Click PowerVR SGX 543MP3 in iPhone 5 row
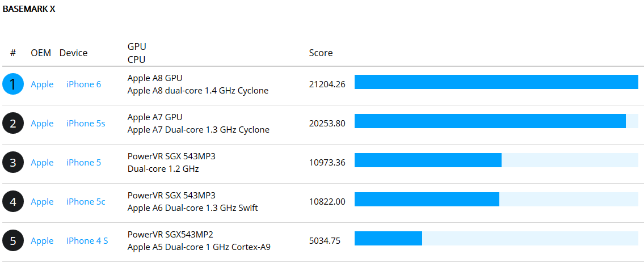 (171, 156)
